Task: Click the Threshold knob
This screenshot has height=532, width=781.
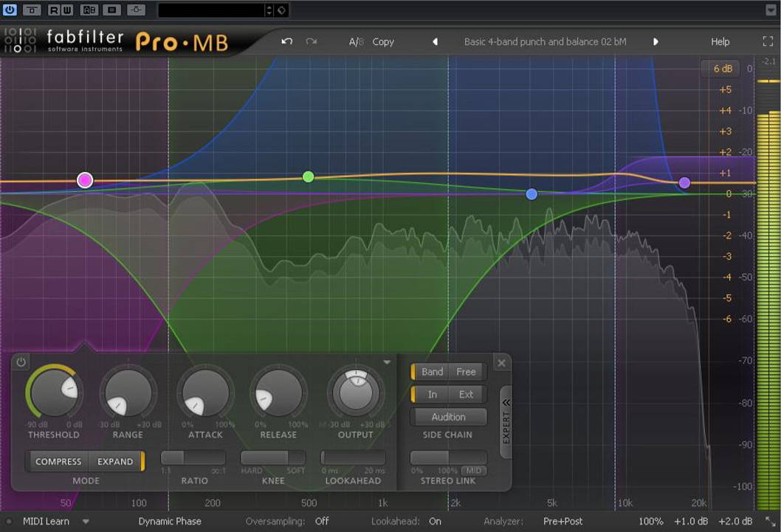Action: [55, 393]
